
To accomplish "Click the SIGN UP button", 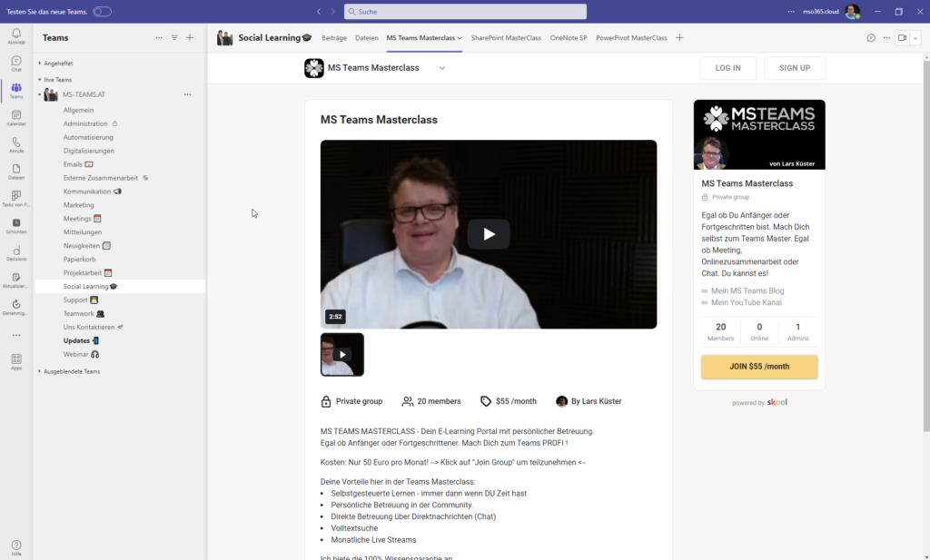I will pos(794,68).
